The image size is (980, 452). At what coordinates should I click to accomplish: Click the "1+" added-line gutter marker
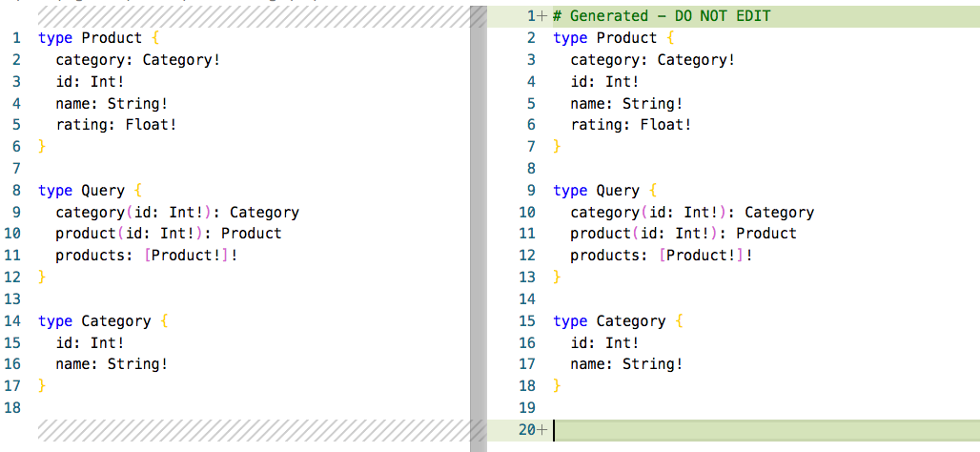point(537,16)
